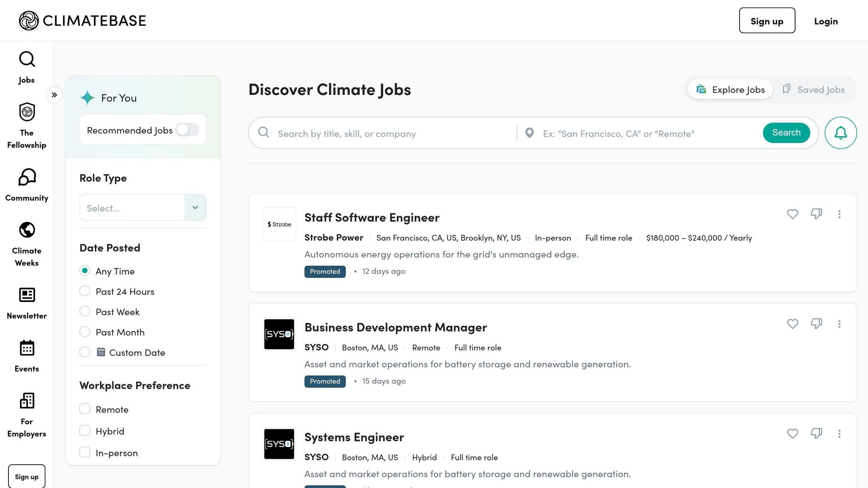Image resolution: width=868 pixels, height=488 pixels.
Task: Expand sidebar with double chevron
Action: (x=54, y=95)
